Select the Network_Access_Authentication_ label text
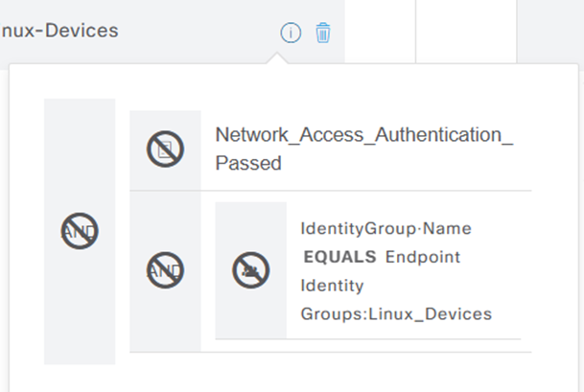 pos(363,135)
